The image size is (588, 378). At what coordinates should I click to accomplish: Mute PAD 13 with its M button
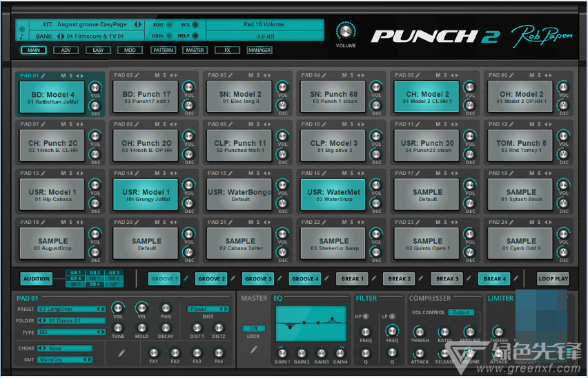point(63,173)
